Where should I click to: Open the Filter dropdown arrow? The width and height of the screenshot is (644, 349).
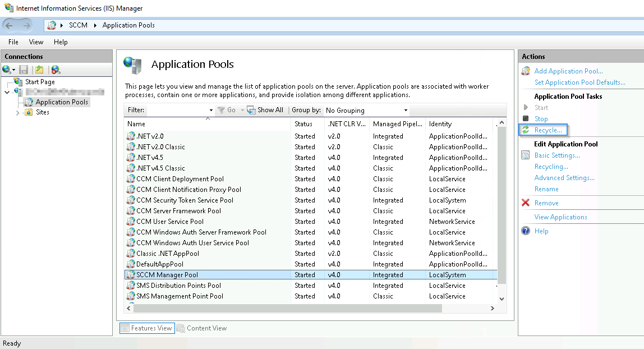click(211, 111)
